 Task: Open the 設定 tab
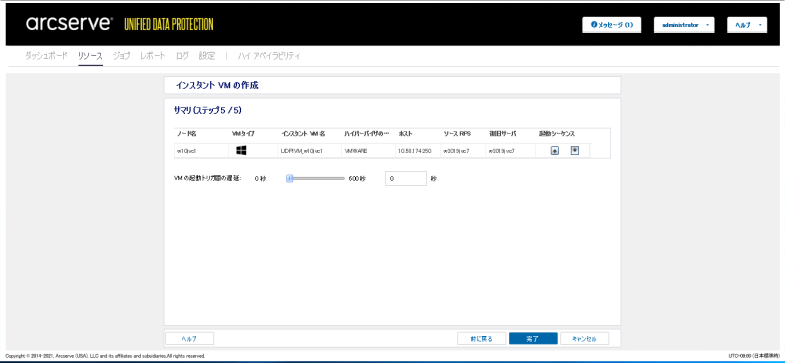(x=207, y=56)
